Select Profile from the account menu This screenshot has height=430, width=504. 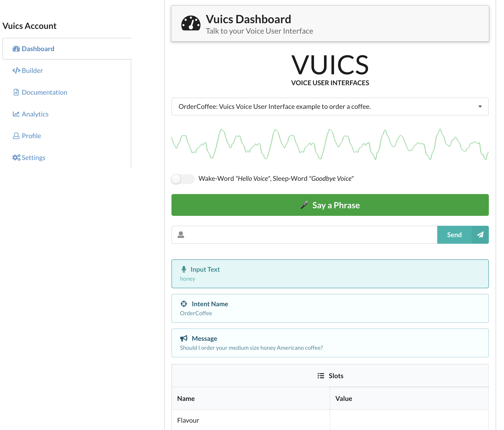pos(31,136)
